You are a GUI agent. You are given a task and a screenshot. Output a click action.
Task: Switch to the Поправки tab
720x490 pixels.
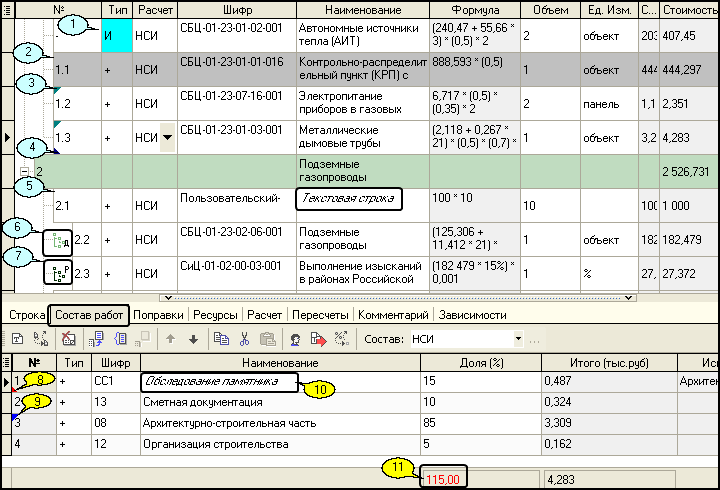tap(158, 315)
